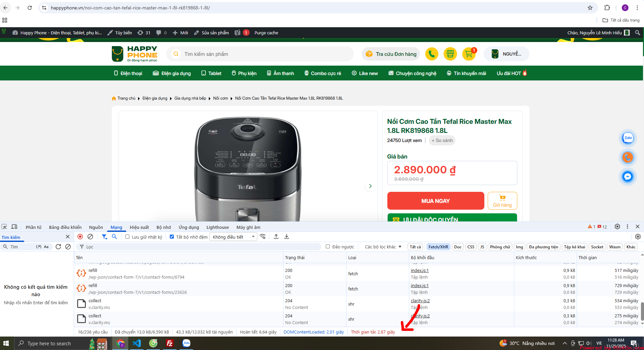Open the 'Hiệu suất' DevTools tab
Viewport: 644px width, 350px height.
point(139,227)
